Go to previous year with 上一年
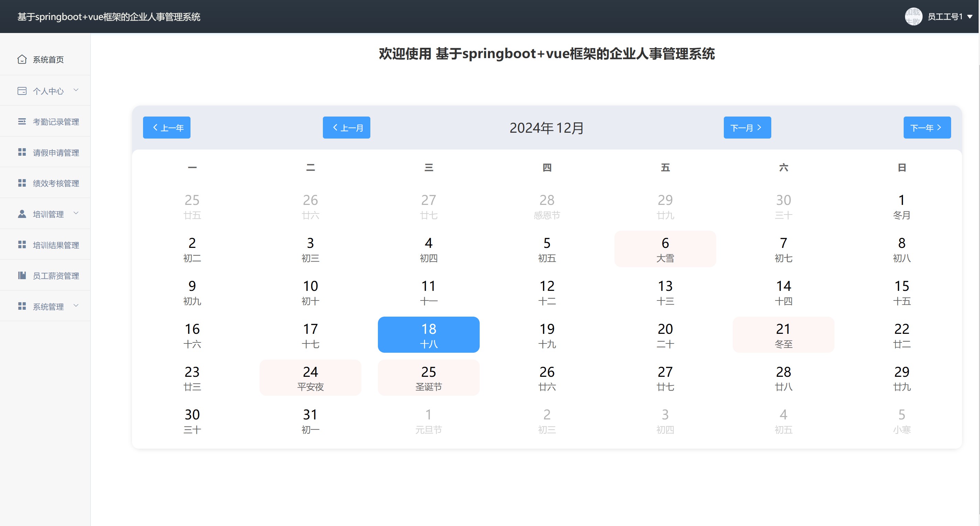The width and height of the screenshot is (980, 526). tap(167, 128)
